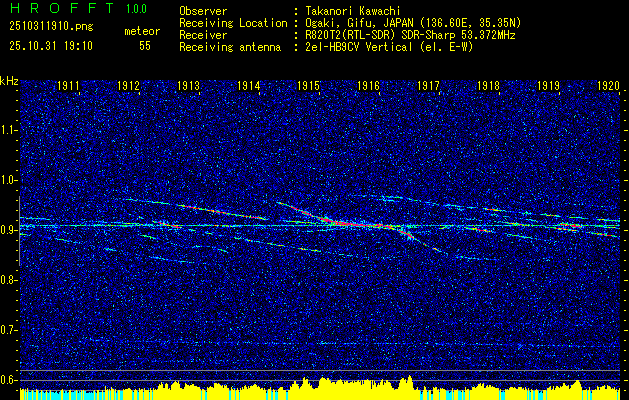Click the timestamp 25.10.31 19:10
The height and width of the screenshot is (400, 629).
(x=51, y=46)
